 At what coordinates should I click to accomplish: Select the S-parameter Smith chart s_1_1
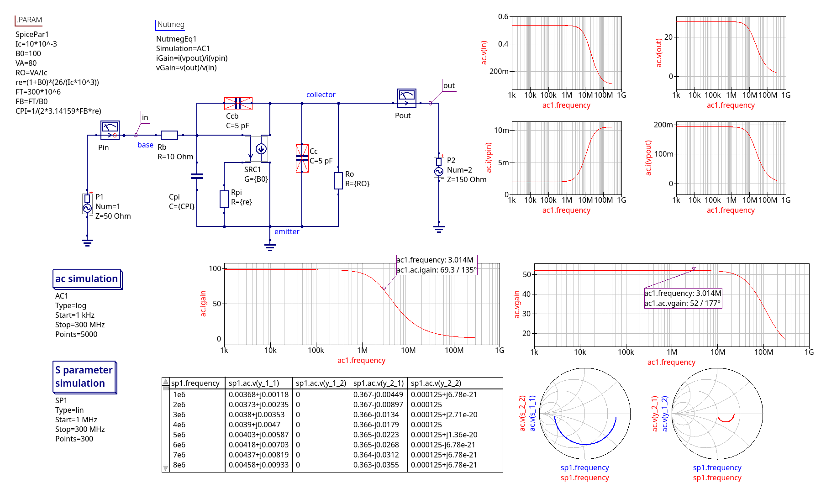click(x=585, y=414)
